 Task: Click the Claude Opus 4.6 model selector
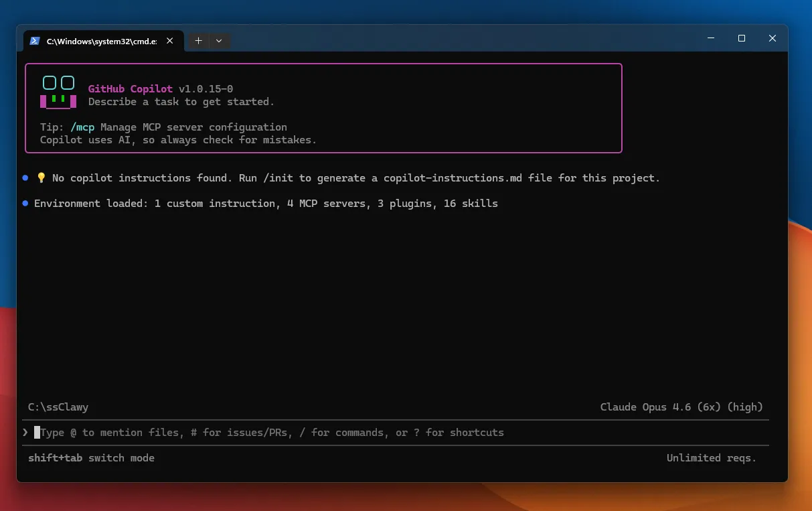[681, 407]
